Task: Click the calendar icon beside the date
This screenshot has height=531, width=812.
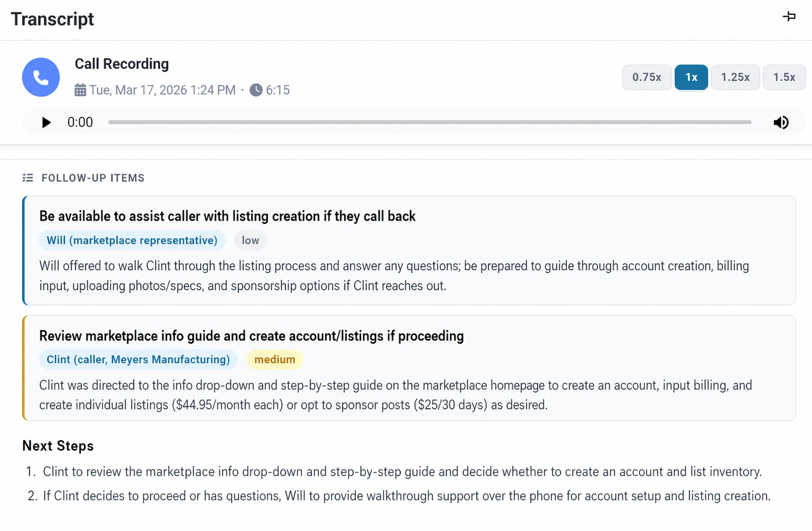Action: coord(80,90)
